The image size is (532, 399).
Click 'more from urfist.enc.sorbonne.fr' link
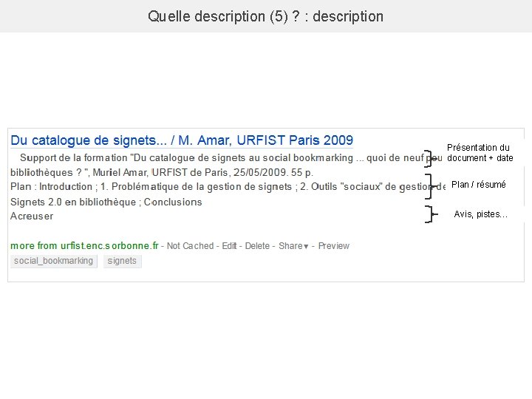pyautogui.click(x=84, y=245)
